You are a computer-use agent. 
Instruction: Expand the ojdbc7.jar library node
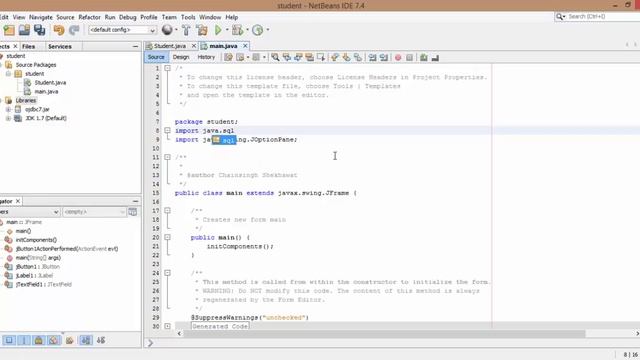[8, 109]
